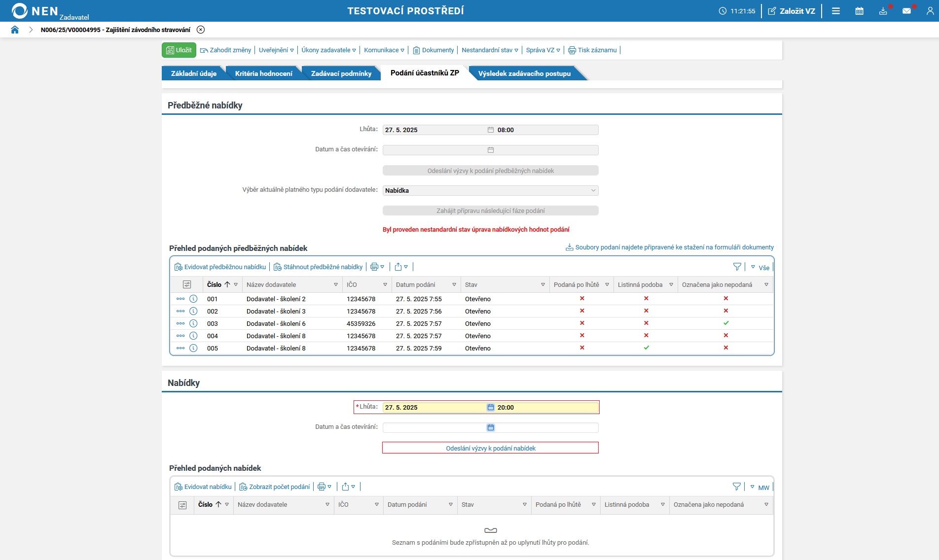The image size is (939, 560).
Task: Open export options in Nabídky table toolbar
Action: [x=349, y=487]
